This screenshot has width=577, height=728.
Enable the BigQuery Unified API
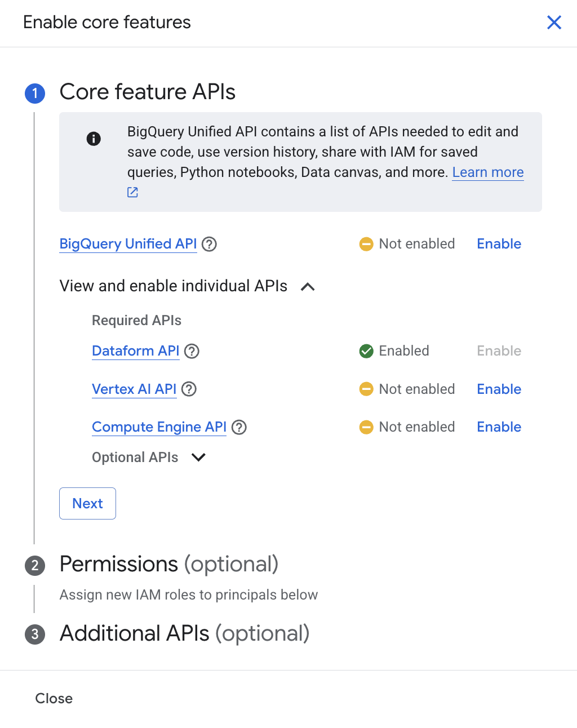tap(499, 244)
